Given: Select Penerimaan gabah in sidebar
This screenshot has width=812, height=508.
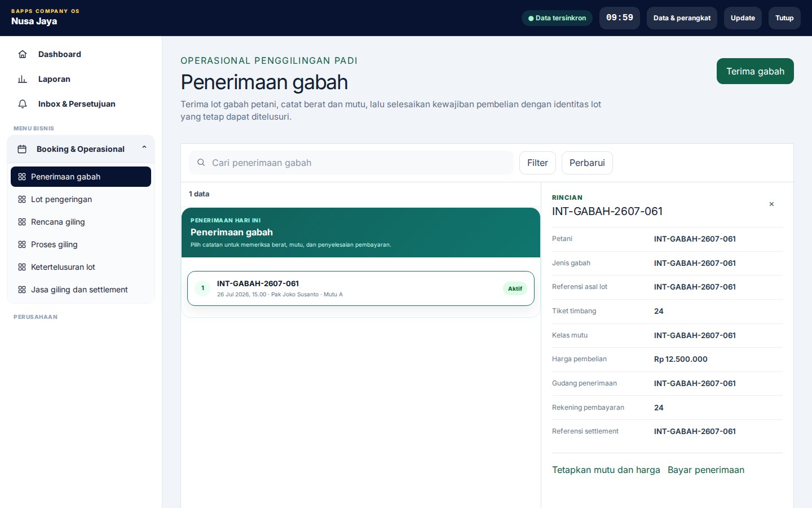Looking at the screenshot, I should (81, 177).
